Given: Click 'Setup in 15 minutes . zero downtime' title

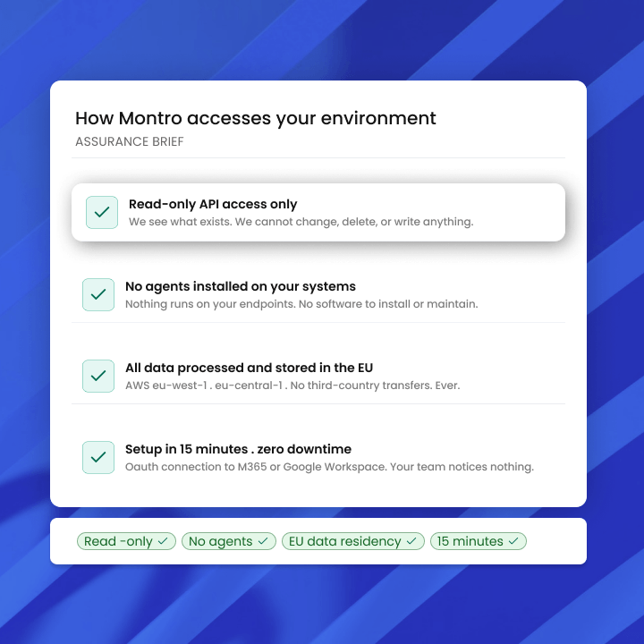Looking at the screenshot, I should point(238,449).
